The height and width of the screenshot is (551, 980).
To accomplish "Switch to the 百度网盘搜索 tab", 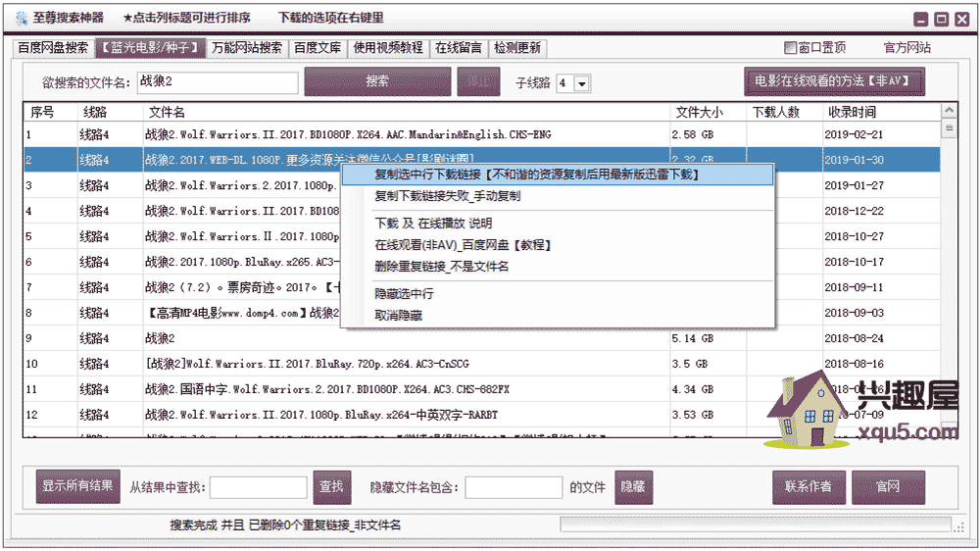I will pos(53,47).
